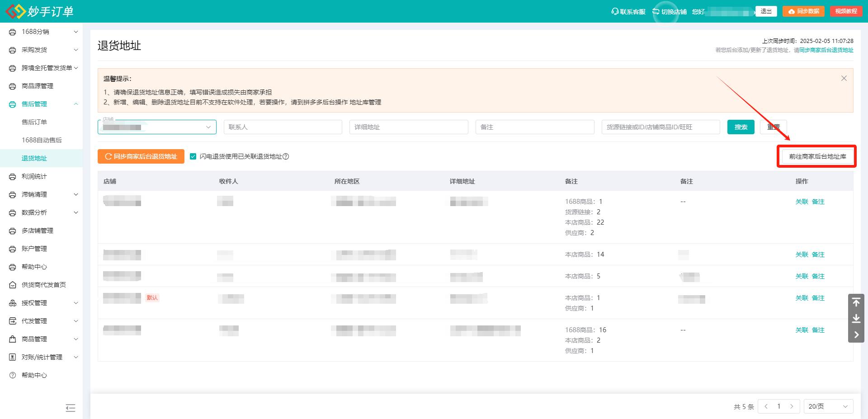Click the 同步商家后台退货地址 orange button
This screenshot has width=868, height=419.
tap(141, 156)
